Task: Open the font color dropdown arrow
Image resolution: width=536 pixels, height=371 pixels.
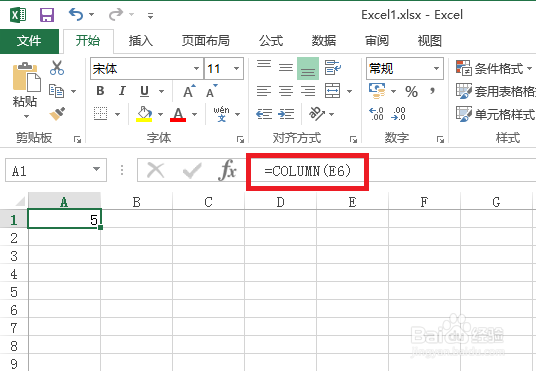Action: click(195, 114)
